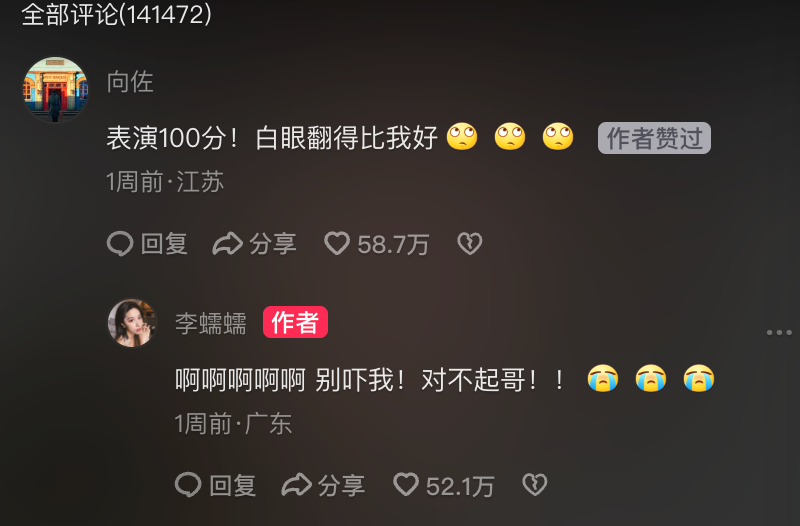Dislike 向佐's comment with the broken heart icon

pyautogui.click(x=469, y=243)
